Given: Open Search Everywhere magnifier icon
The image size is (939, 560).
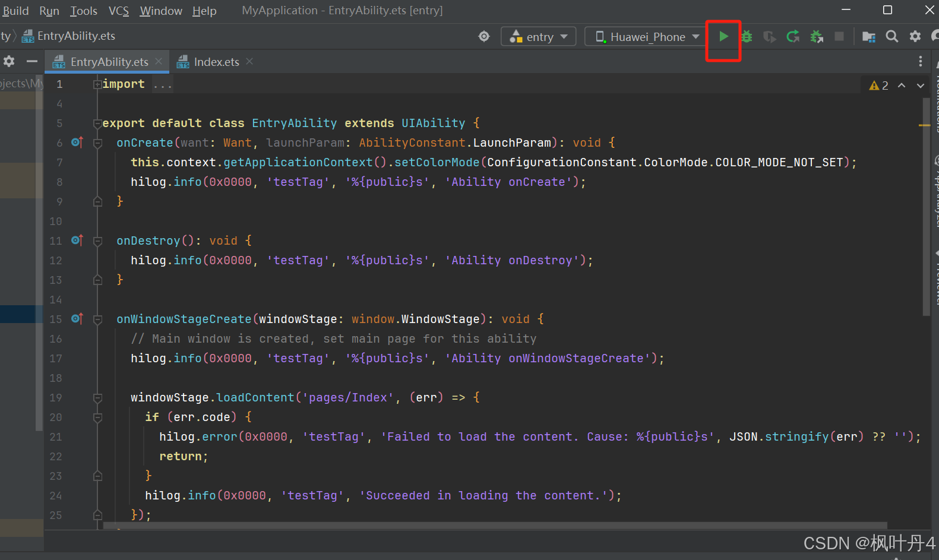Looking at the screenshot, I should point(891,37).
